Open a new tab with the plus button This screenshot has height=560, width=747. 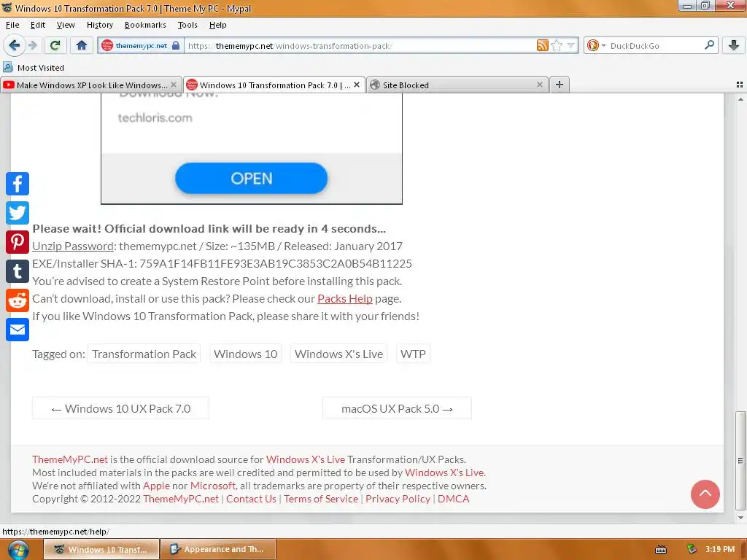coord(560,85)
